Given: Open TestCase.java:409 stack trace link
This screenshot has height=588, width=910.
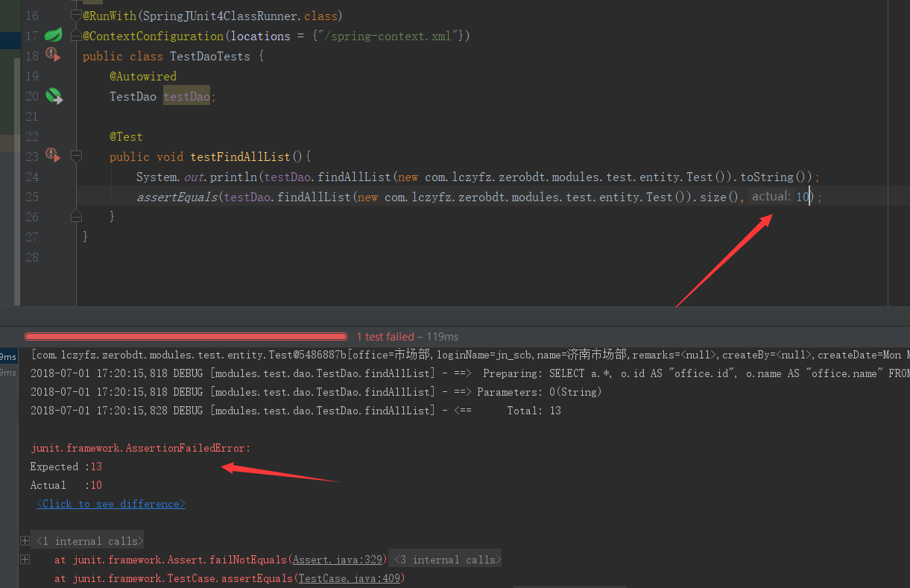Looking at the screenshot, I should (349, 578).
